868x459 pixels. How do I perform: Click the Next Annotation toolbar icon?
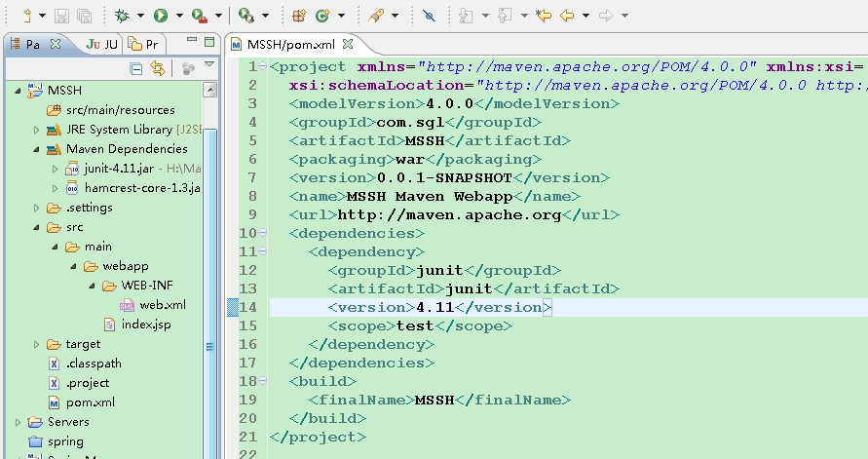click(x=466, y=16)
